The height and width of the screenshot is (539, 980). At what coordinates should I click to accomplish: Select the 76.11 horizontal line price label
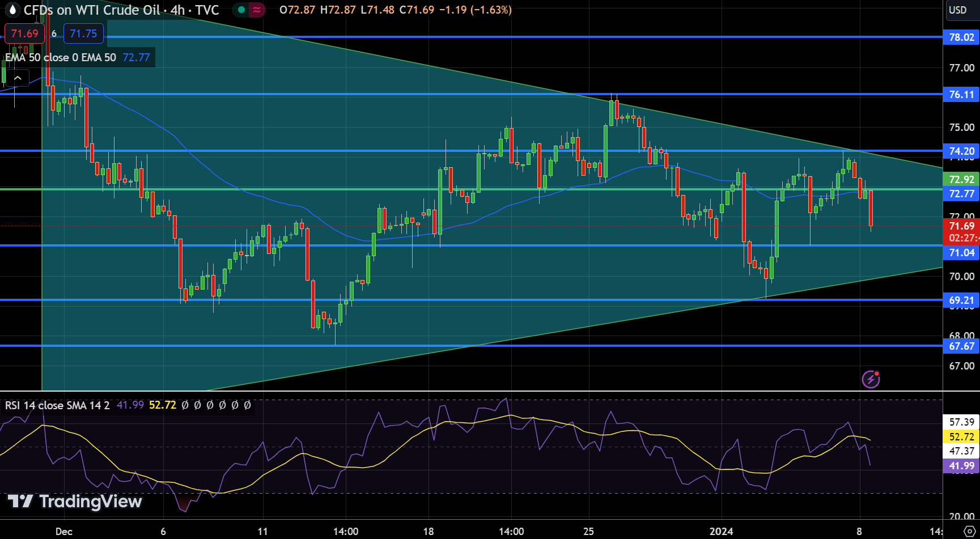[x=961, y=95]
